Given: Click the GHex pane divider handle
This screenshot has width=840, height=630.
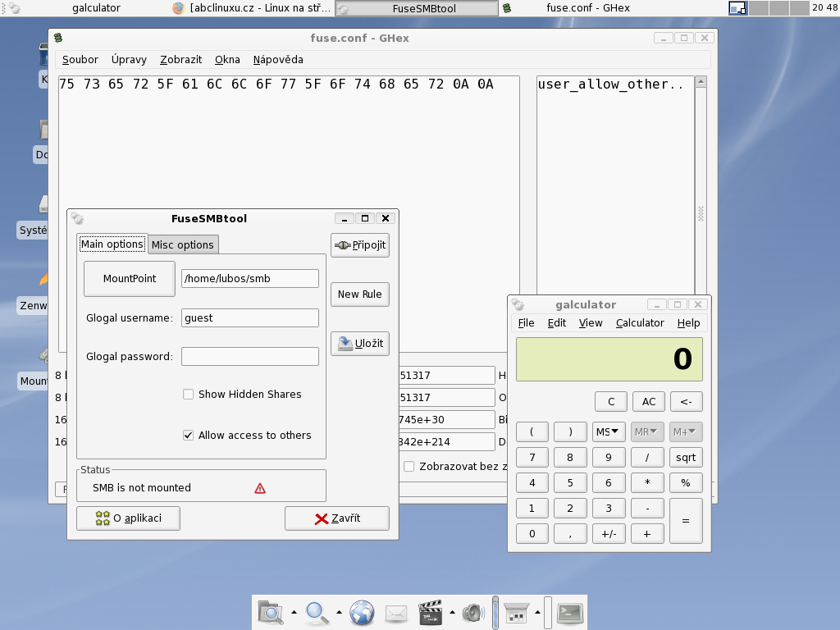Looking at the screenshot, I should (701, 214).
